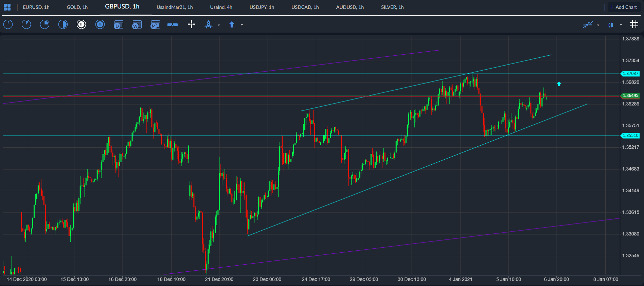
Task: Expand the chart type dropdown arrow
Action: tap(621, 25)
